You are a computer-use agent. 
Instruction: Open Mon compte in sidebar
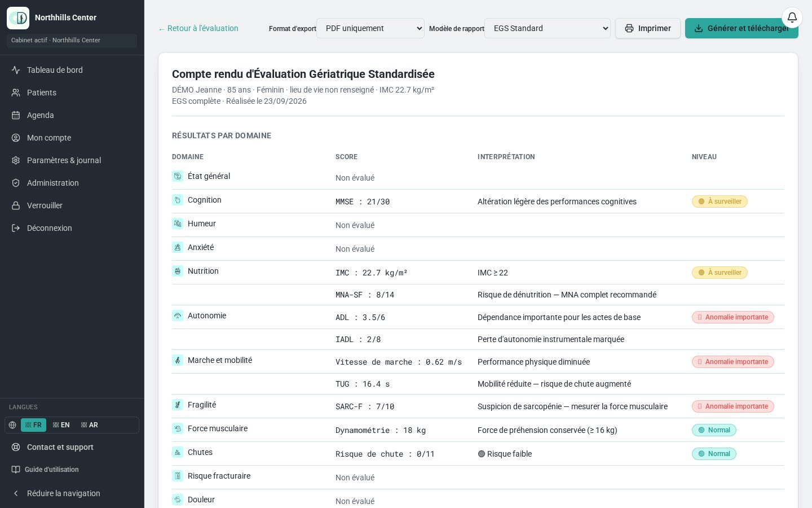point(72,138)
